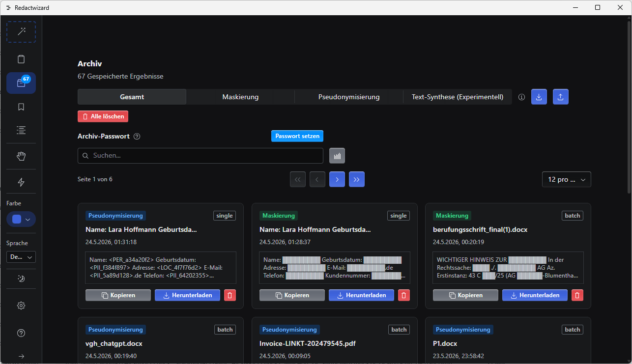
Task: Open the bookmark sidebar icon
Action: tap(21, 107)
